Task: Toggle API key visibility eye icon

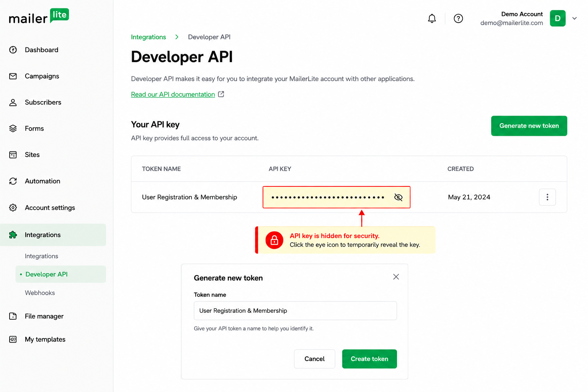Action: tap(399, 197)
